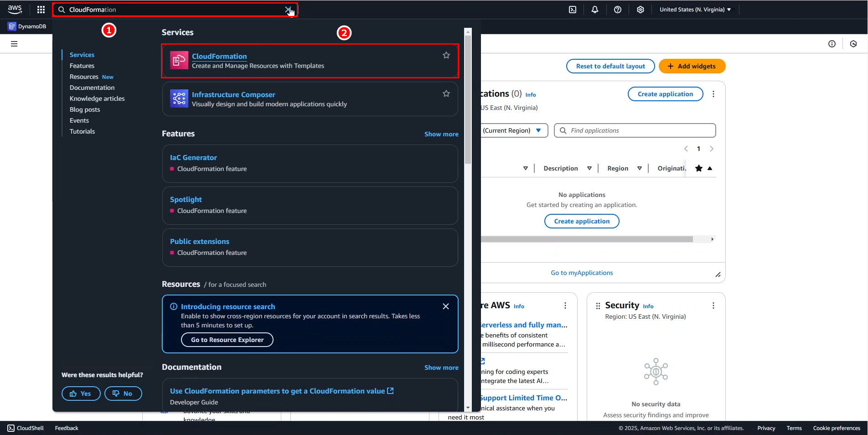This screenshot has height=435, width=868.
Task: Dismiss the Introducing resource search banner
Action: pos(446,306)
